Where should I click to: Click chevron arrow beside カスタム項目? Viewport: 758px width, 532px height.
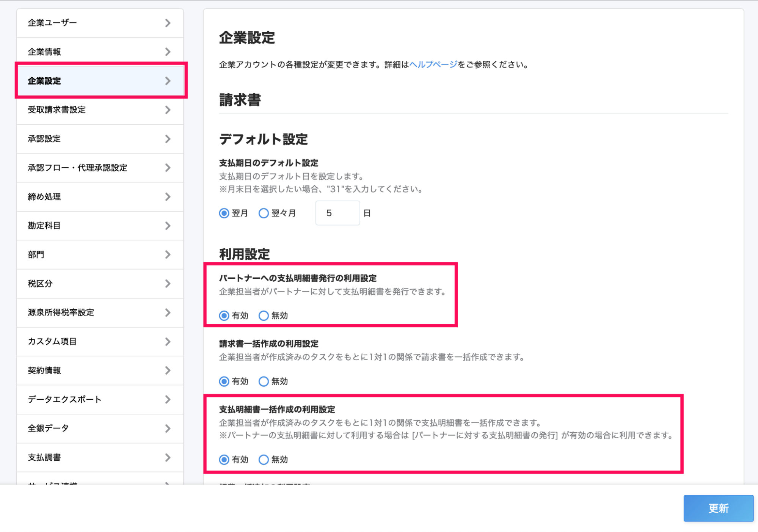168,342
